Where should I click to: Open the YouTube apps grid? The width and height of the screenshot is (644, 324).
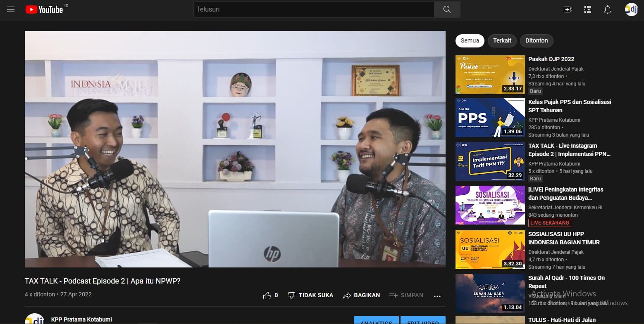(x=587, y=9)
